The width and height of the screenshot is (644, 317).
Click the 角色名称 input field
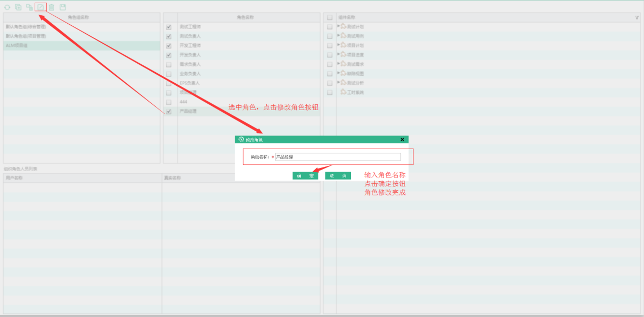pyautogui.click(x=338, y=157)
